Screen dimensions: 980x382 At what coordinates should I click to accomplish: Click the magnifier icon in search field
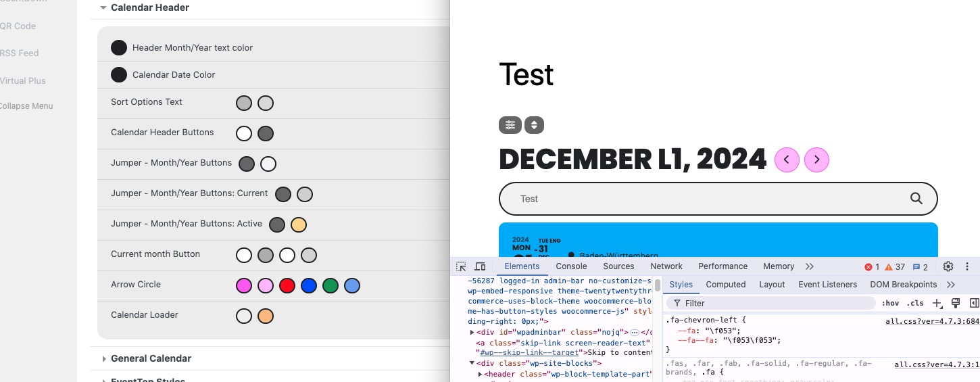coord(916,198)
